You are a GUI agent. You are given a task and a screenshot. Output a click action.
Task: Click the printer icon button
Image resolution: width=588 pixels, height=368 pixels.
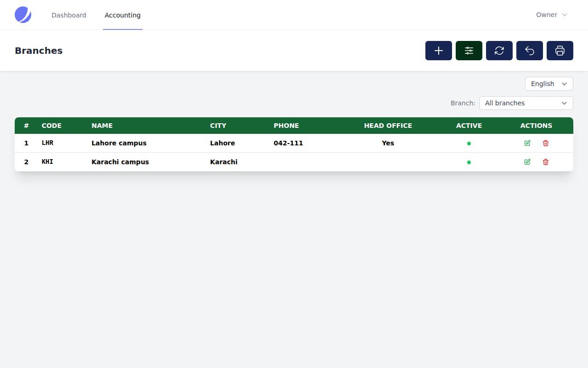[560, 51]
